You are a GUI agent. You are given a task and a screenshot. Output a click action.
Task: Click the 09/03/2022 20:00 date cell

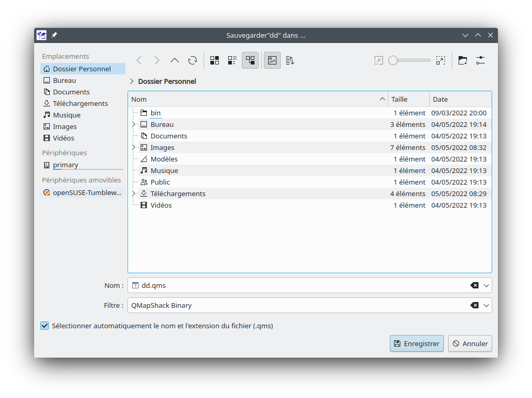[459, 113]
